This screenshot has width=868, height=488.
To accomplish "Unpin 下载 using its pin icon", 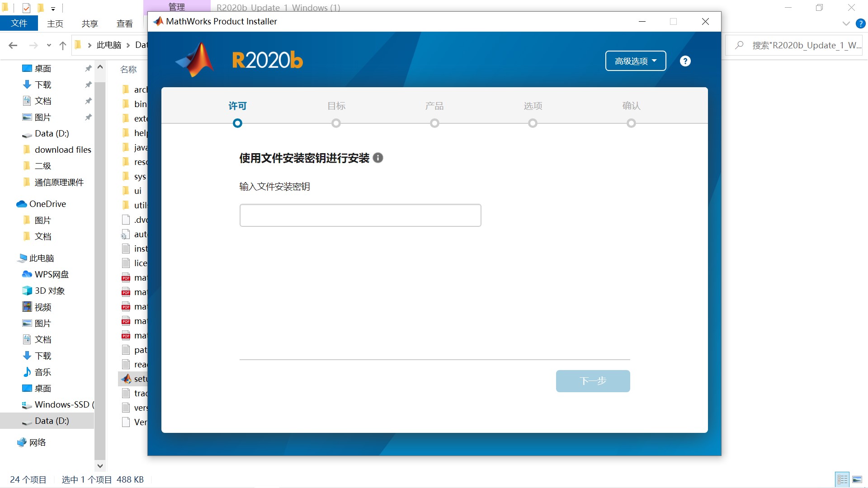I will point(88,84).
